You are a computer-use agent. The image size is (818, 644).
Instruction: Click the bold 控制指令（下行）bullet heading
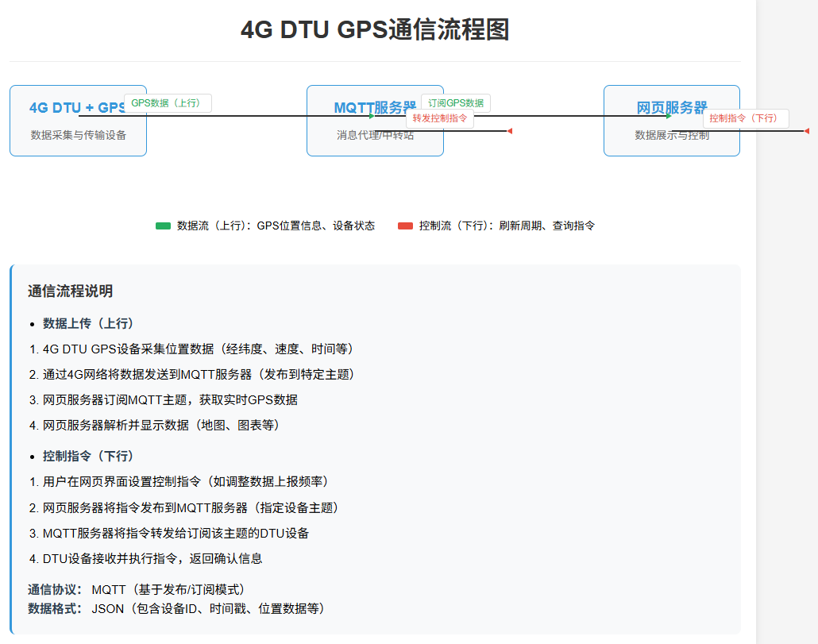tap(88, 456)
